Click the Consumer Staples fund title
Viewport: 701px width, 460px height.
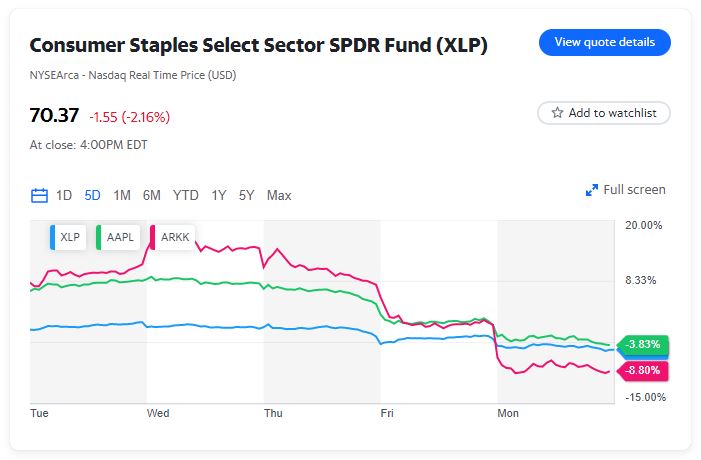(x=258, y=45)
